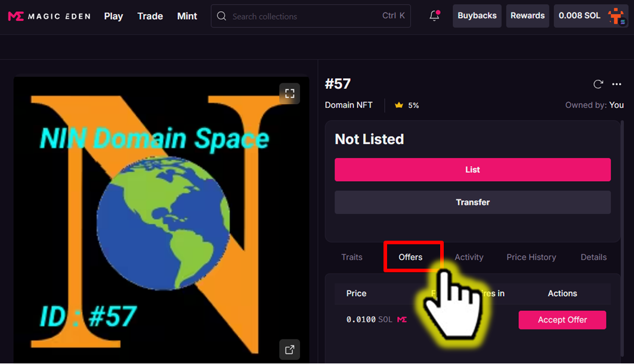
Task: Click the wallet avatar icon
Action: 616,16
